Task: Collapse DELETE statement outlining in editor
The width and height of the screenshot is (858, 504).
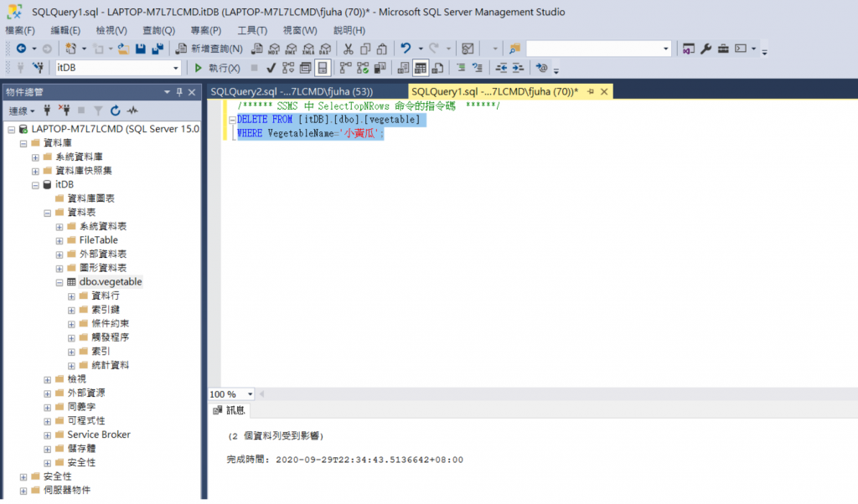Action: (232, 120)
